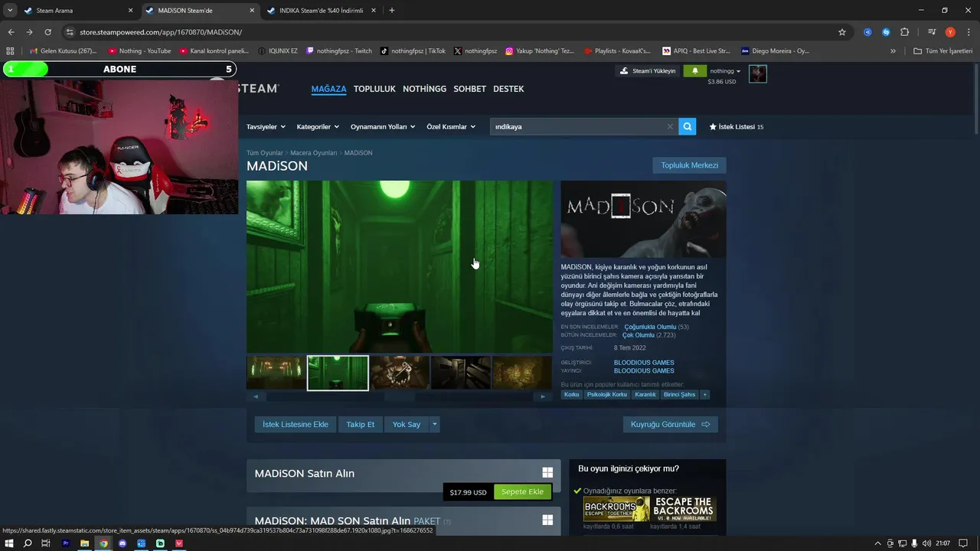Screen dimensions: 980x551
Task: Click the green Sepete Ekle button
Action: click(522, 492)
